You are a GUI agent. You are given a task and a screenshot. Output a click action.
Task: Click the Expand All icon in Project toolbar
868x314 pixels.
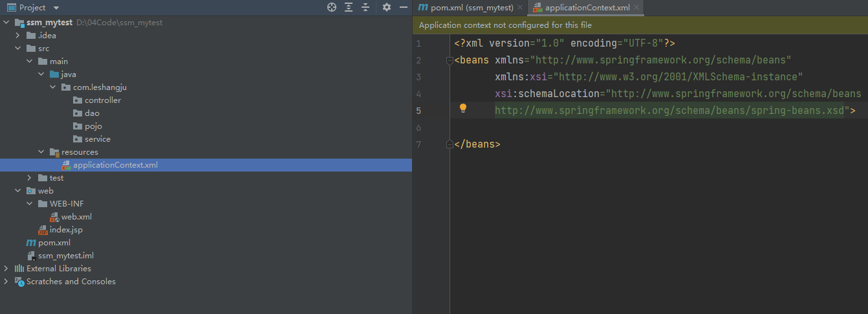pos(349,7)
